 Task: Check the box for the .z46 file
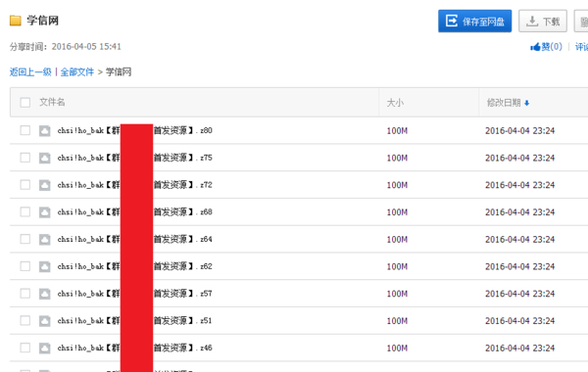25,348
